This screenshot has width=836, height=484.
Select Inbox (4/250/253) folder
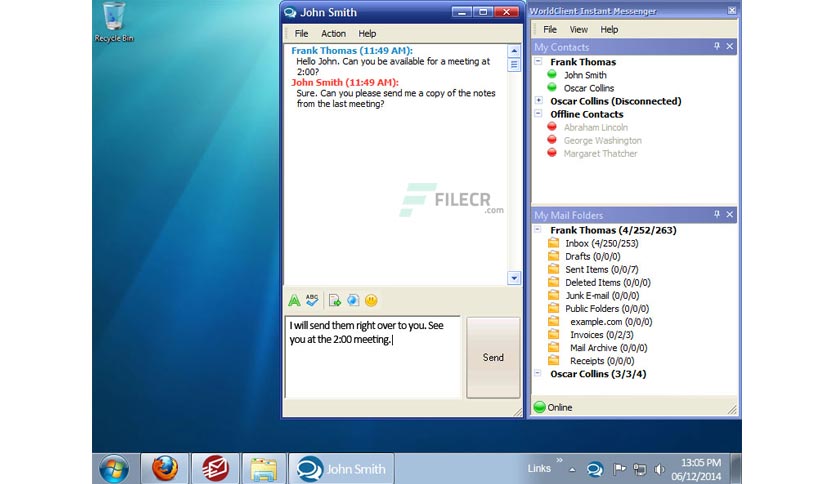601,243
